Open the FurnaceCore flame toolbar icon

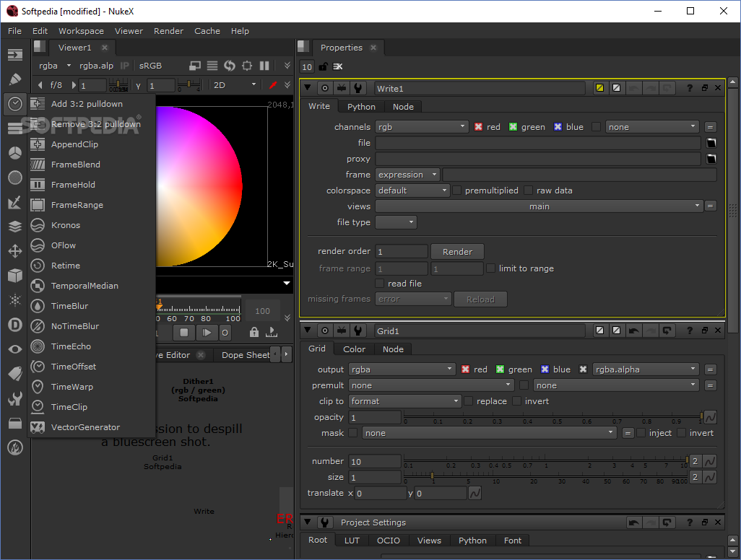point(15,447)
